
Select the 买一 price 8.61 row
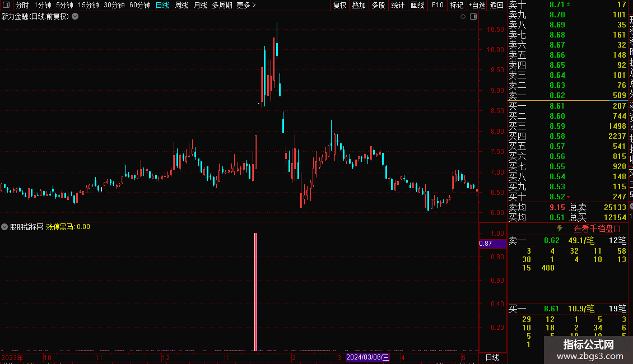coord(567,106)
